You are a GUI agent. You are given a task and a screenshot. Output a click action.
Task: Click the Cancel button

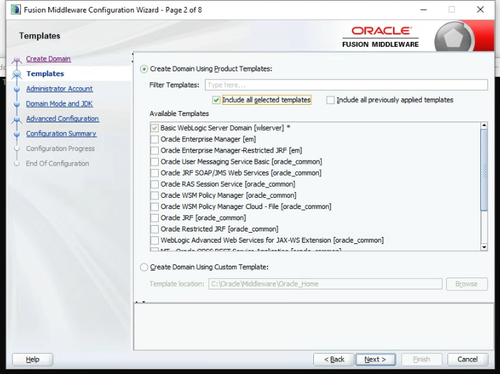click(468, 359)
